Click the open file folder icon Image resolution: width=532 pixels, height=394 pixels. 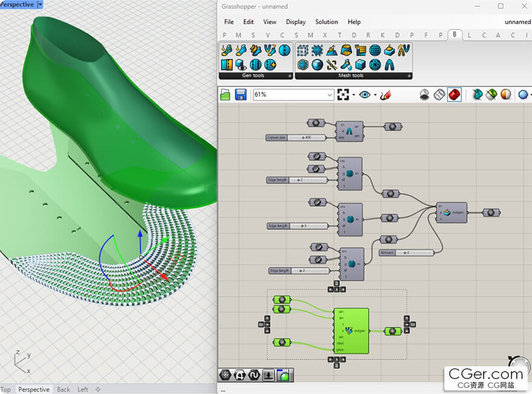pos(225,95)
